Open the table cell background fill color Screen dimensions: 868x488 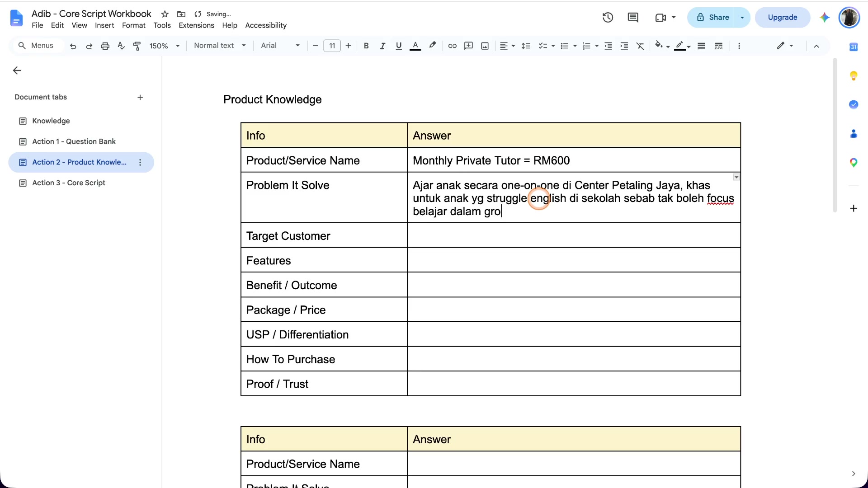coord(661,46)
